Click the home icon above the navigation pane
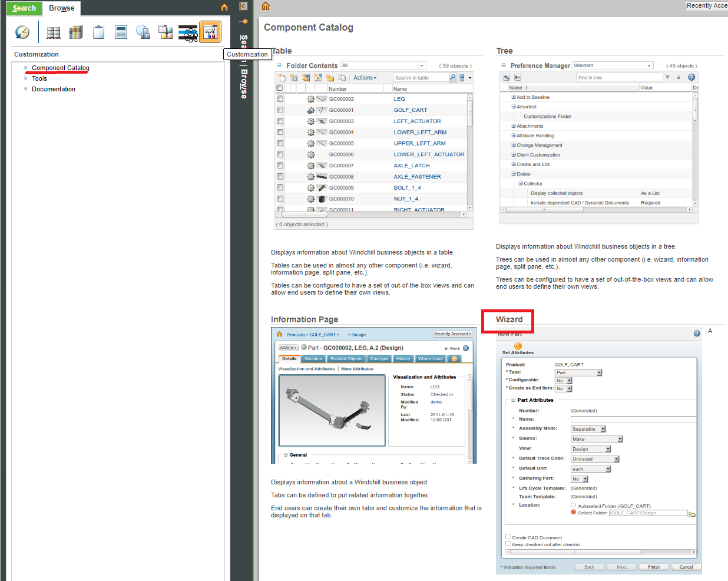728x581 pixels. click(223, 6)
